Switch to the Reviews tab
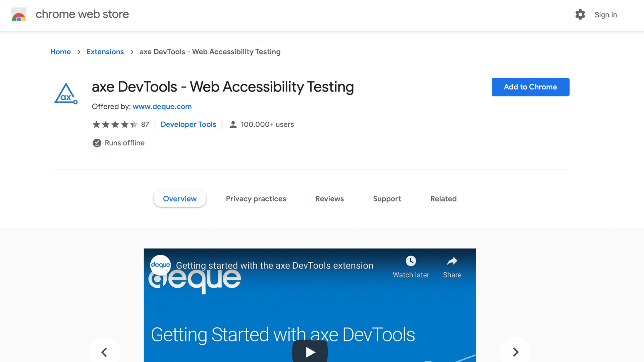The height and width of the screenshot is (362, 644). coord(329,198)
